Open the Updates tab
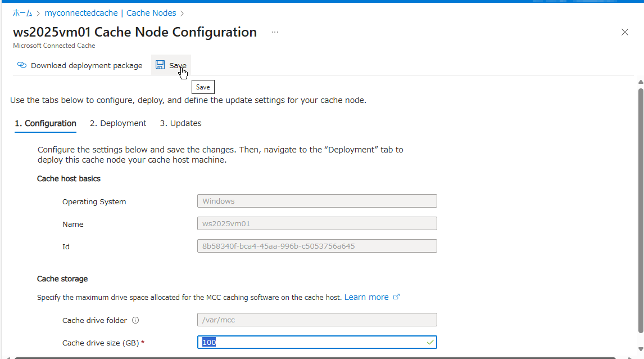Screen dimensions: 644x359 pyautogui.click(x=181, y=123)
